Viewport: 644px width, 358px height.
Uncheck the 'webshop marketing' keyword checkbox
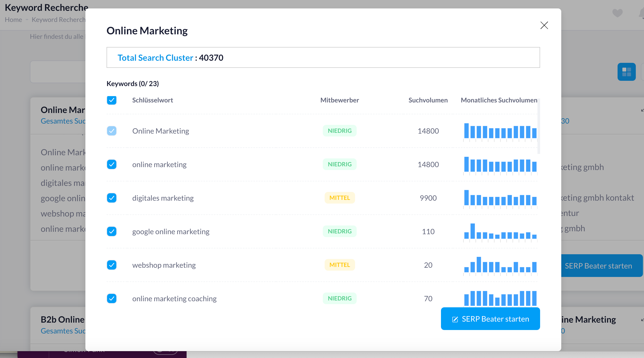112,265
